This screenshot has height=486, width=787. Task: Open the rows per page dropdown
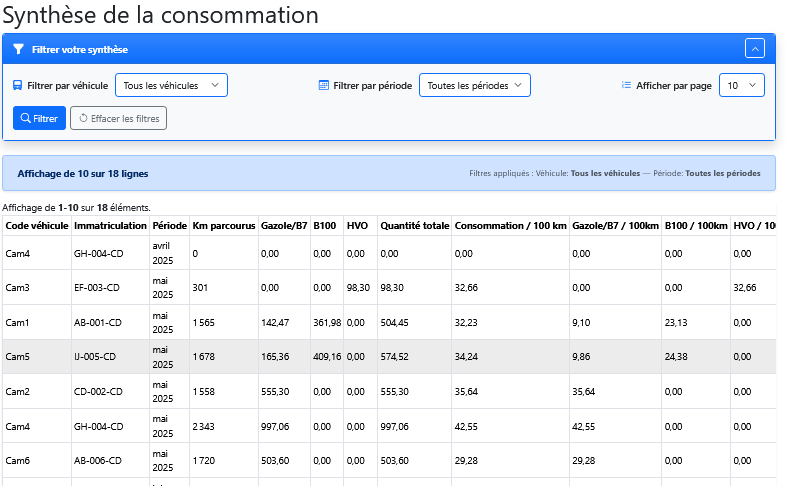tap(742, 86)
